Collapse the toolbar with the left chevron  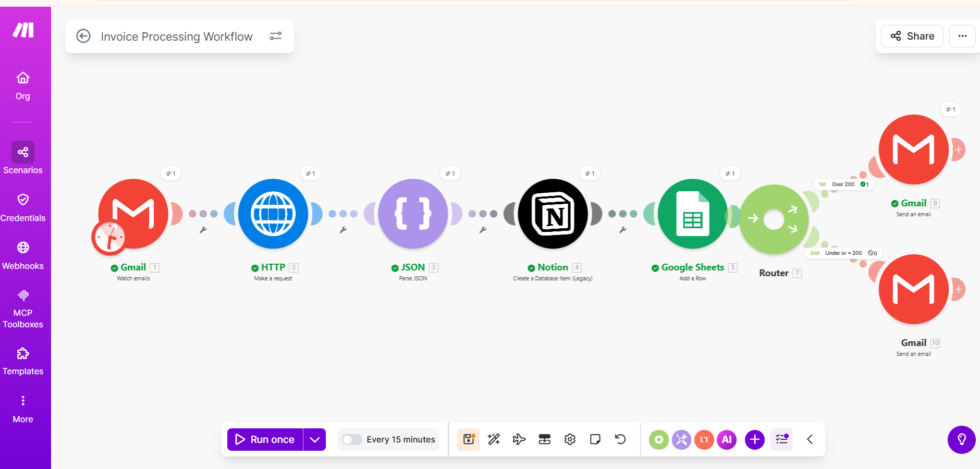click(810, 439)
